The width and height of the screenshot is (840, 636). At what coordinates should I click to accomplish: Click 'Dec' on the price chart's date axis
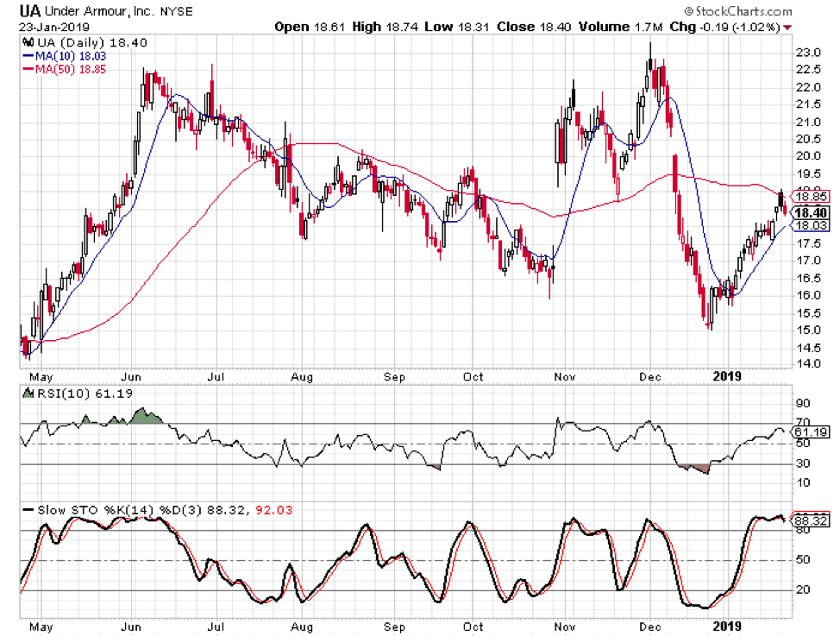click(649, 377)
